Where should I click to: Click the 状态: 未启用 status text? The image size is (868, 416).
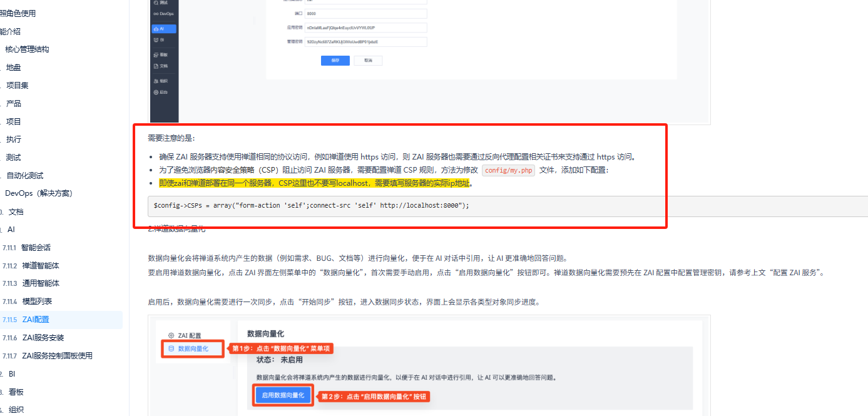coord(280,360)
